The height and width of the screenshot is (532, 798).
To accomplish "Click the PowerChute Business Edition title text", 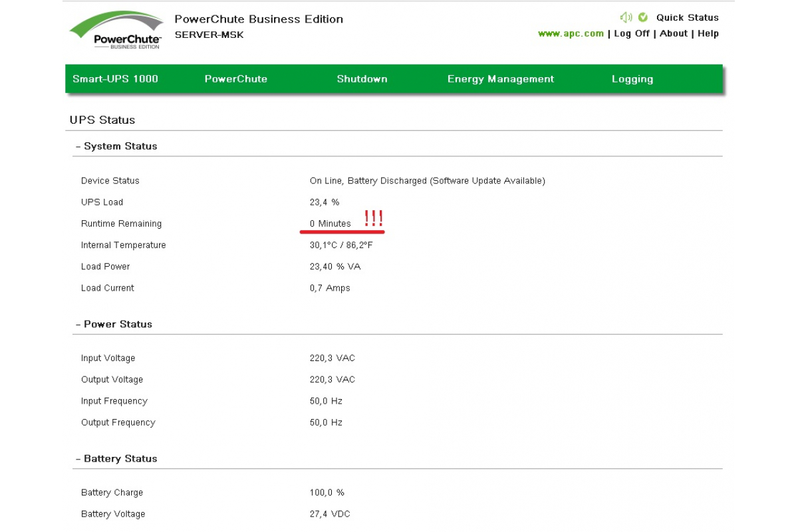I will click(259, 19).
